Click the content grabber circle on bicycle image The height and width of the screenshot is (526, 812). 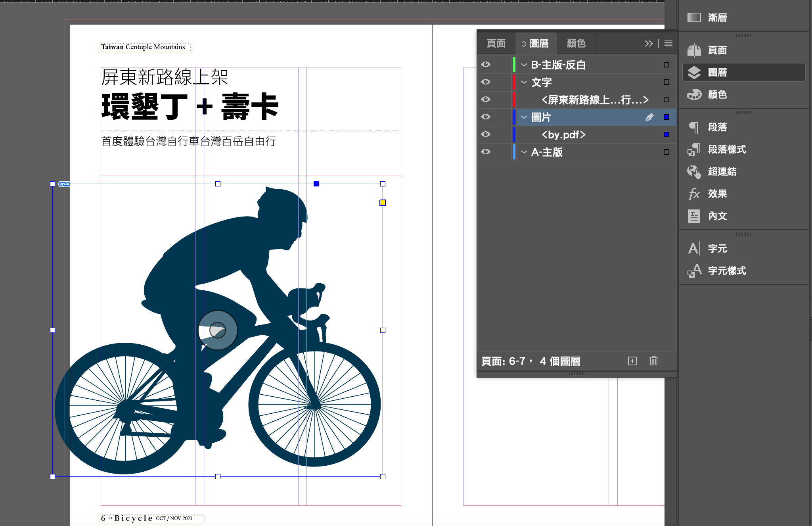coord(218,330)
